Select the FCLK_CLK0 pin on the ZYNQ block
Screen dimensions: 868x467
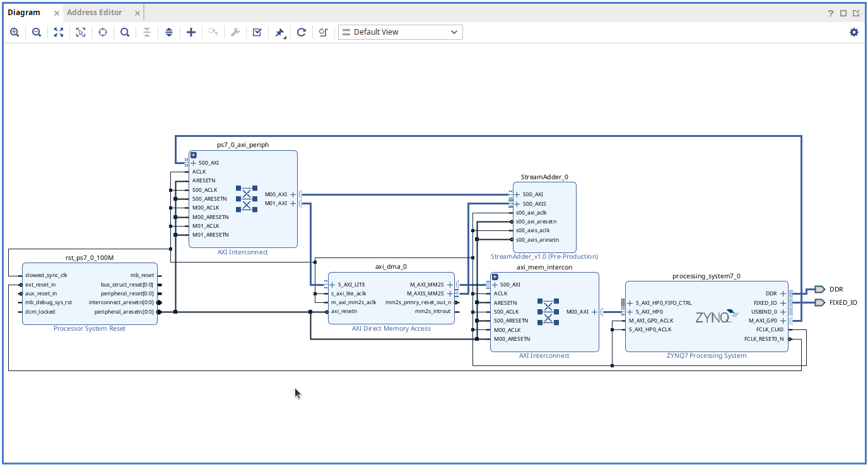coord(770,329)
